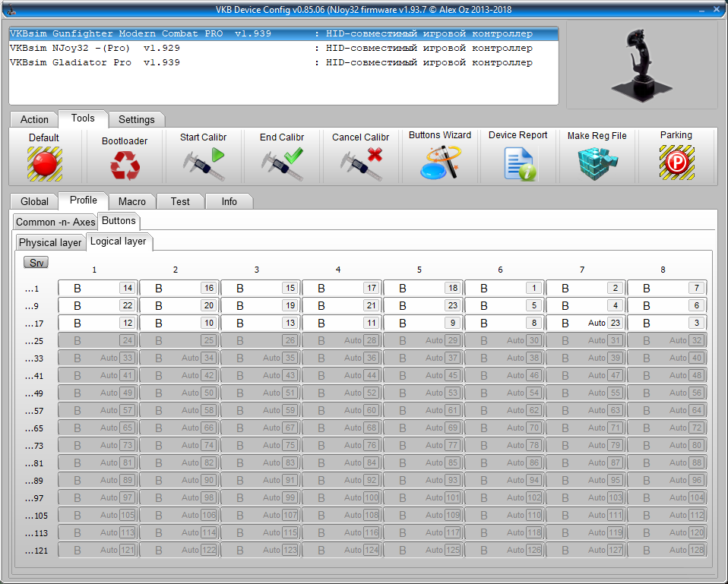The width and height of the screenshot is (728, 584).
Task: Open the Common -n- Axes tab
Action: (x=55, y=222)
